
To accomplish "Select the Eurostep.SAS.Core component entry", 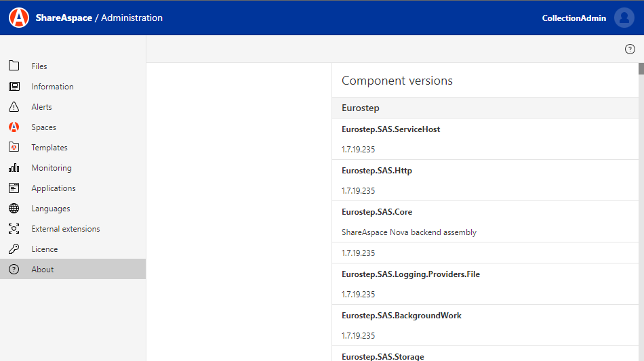I will (x=377, y=212).
